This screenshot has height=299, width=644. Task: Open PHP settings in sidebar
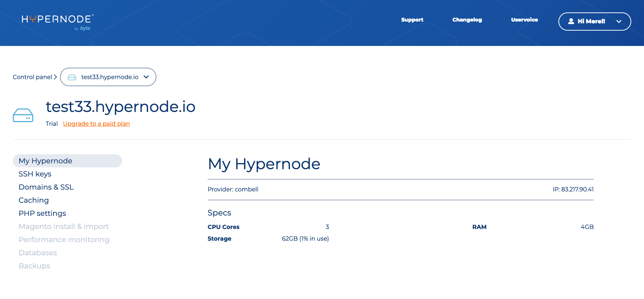tap(42, 213)
